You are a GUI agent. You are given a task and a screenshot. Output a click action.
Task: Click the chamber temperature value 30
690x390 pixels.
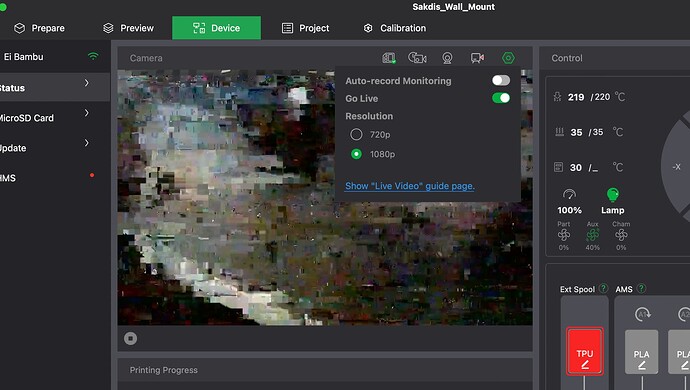click(x=576, y=167)
